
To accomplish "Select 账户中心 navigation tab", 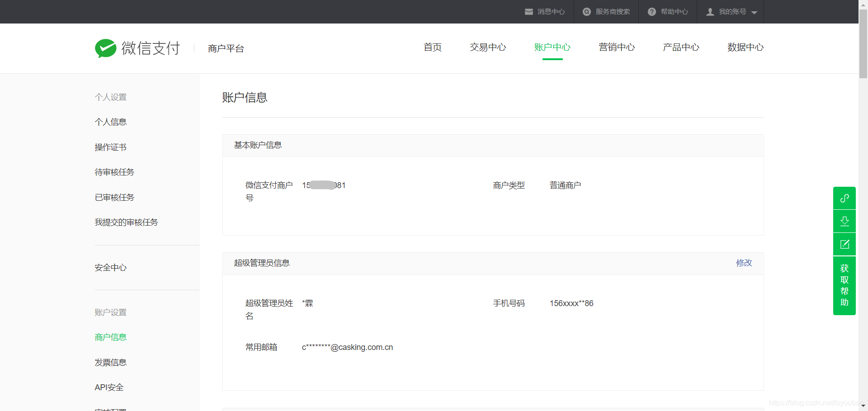I will click(552, 47).
